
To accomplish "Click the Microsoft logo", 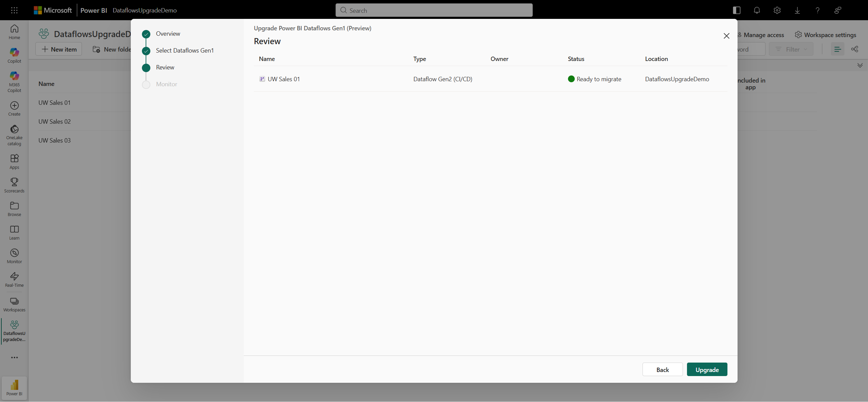I will tap(53, 10).
